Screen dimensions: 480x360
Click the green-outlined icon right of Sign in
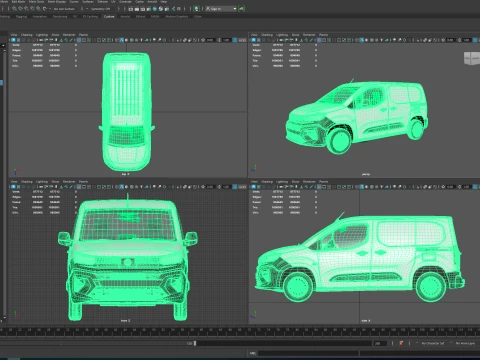(x=241, y=9)
